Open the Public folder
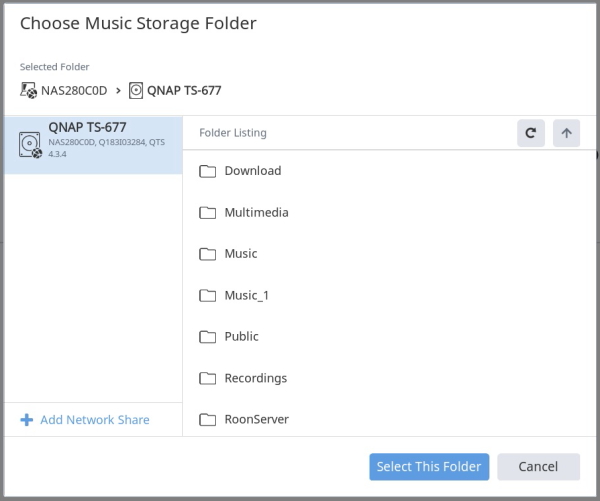The width and height of the screenshot is (600, 501). 241,336
